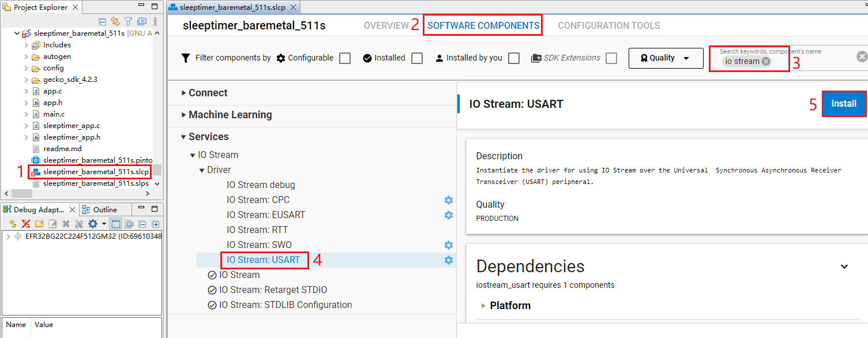
Task: Remove the io stream search keyword chip
Action: tap(765, 61)
